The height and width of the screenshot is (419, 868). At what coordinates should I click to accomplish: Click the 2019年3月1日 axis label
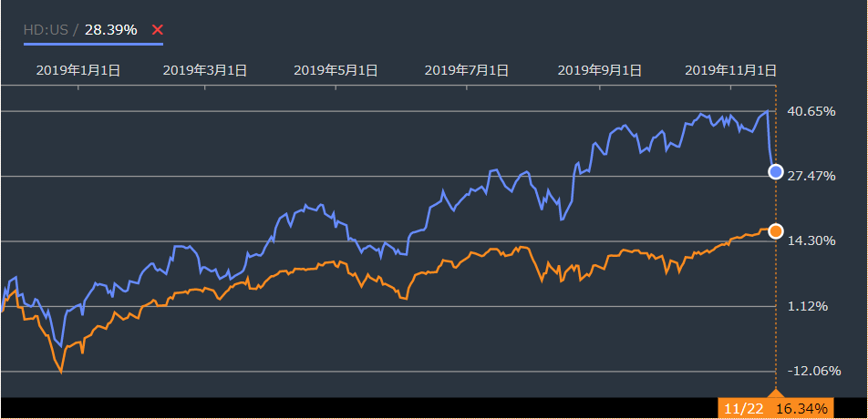205,70
